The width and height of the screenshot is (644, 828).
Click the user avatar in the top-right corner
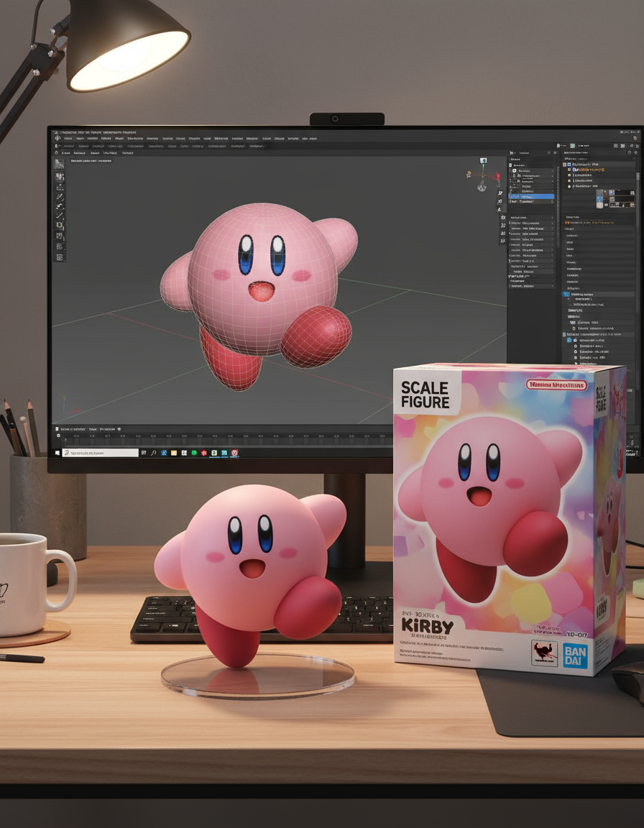click(x=635, y=138)
